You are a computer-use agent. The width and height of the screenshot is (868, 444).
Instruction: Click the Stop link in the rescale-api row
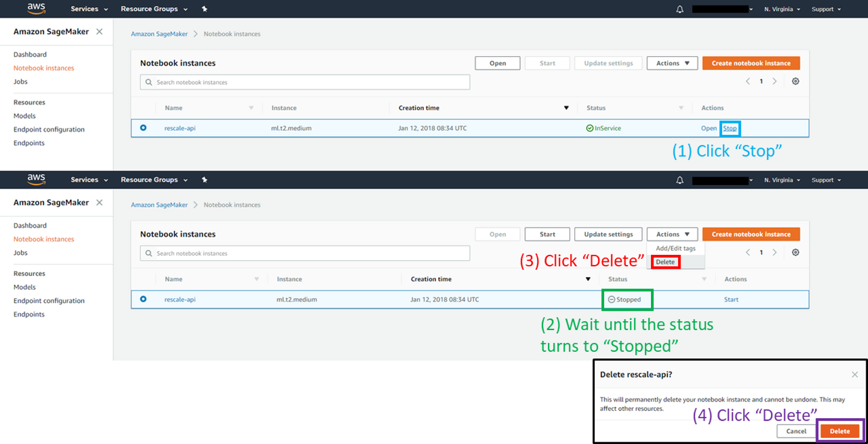tap(730, 128)
